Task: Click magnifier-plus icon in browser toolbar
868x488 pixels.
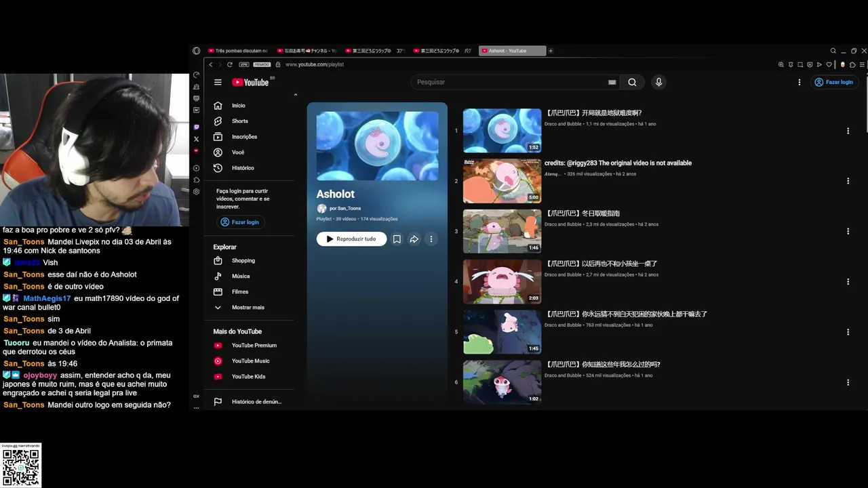Action: click(781, 64)
